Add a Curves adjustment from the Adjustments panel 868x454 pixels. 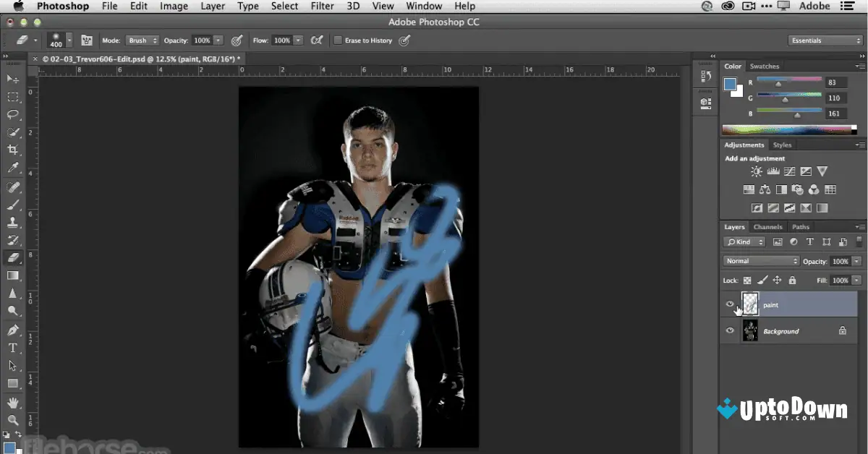(789, 171)
